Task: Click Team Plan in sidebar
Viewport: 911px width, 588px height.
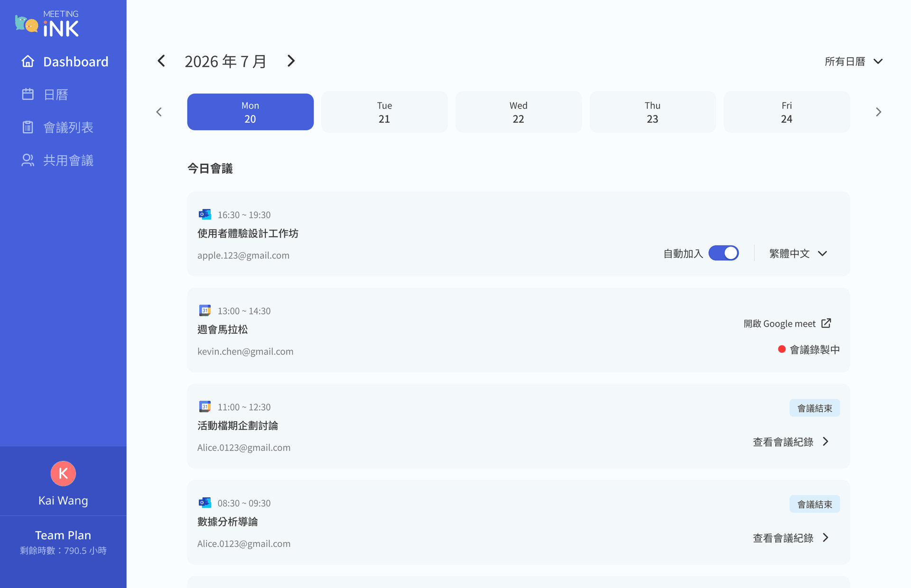Action: click(x=63, y=535)
